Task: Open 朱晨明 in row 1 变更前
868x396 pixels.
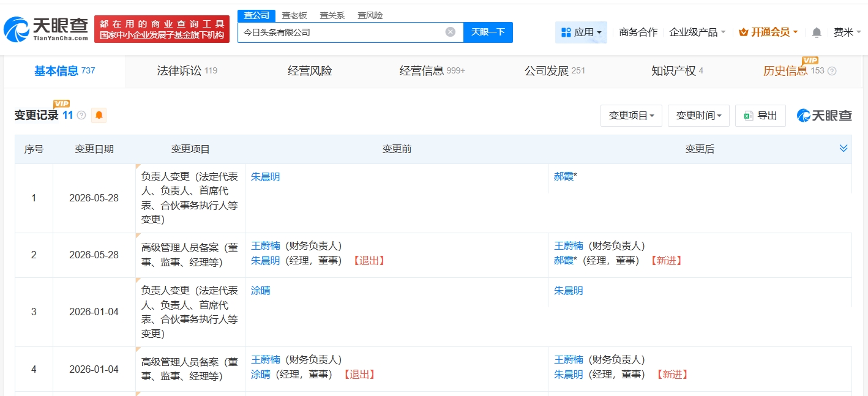Action: pos(265,177)
